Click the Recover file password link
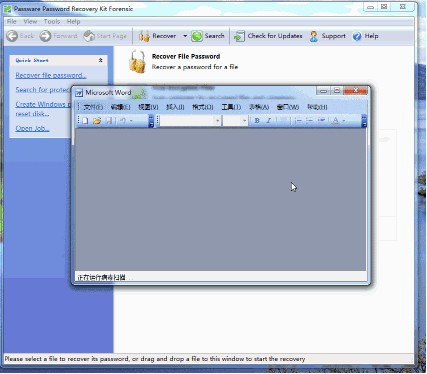 (51, 75)
